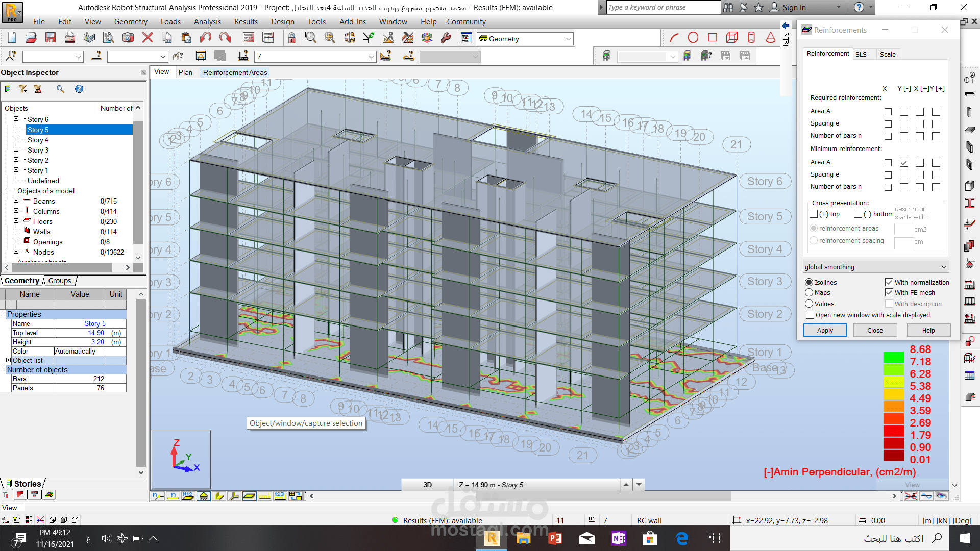The image size is (980, 551).
Task: Switch to the SLS tab
Action: pyautogui.click(x=861, y=55)
